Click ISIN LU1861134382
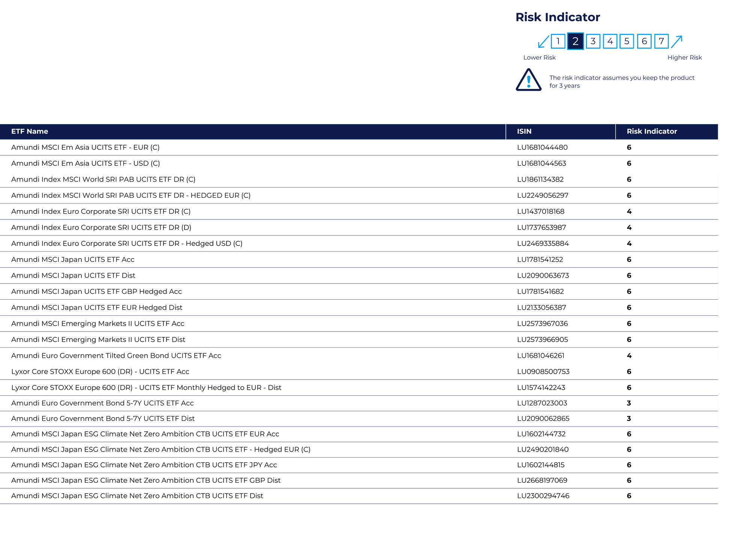 point(540,179)
